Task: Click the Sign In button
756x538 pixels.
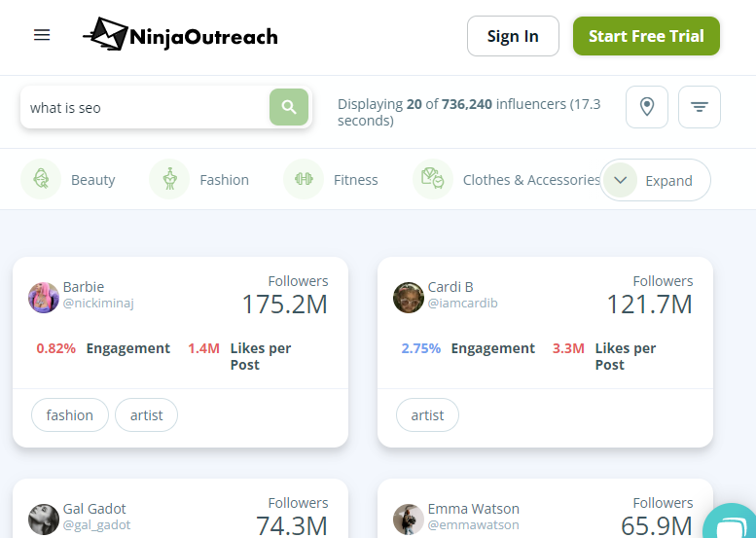Action: pos(513,36)
